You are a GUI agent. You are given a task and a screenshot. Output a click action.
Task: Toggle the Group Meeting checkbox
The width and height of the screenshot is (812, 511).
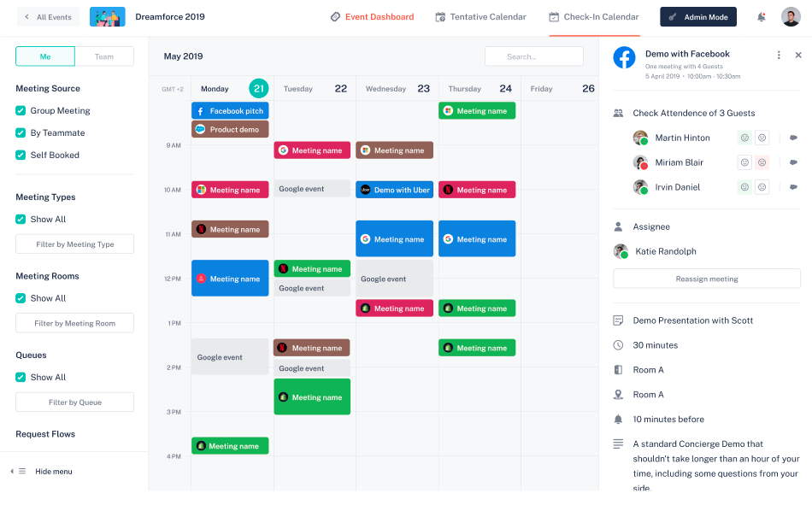coord(21,110)
